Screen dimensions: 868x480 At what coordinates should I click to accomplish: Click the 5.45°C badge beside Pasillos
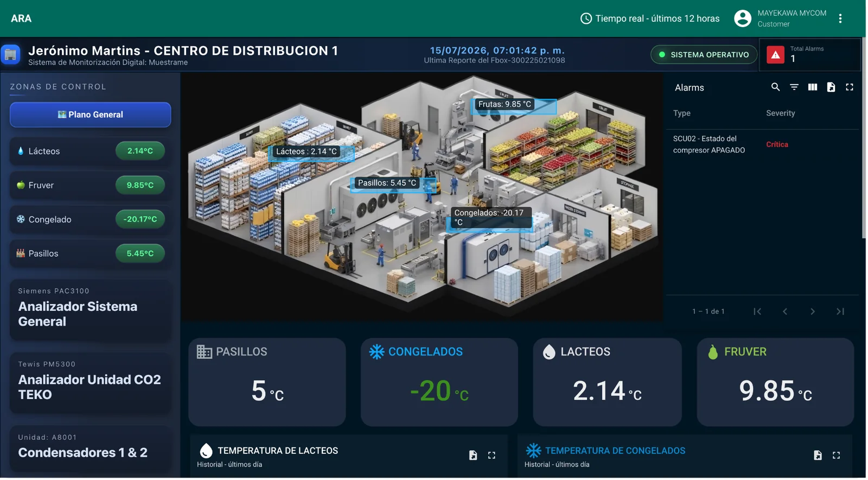click(140, 254)
